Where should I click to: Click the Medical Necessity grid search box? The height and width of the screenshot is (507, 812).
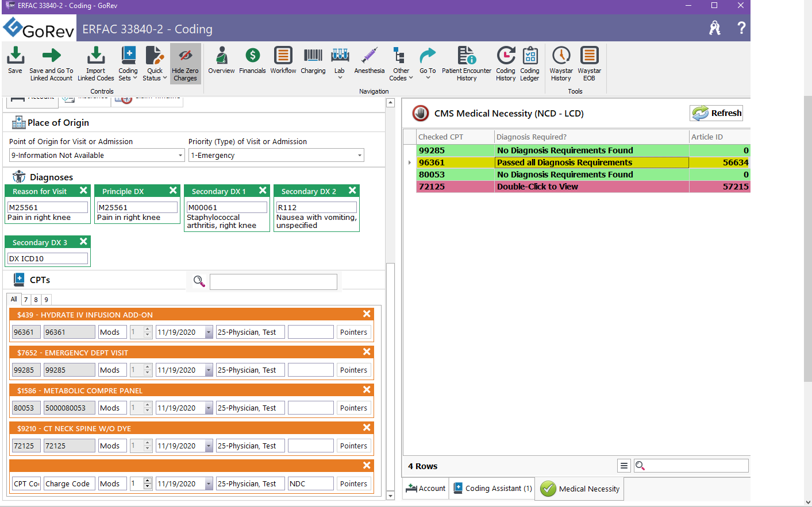(x=691, y=466)
